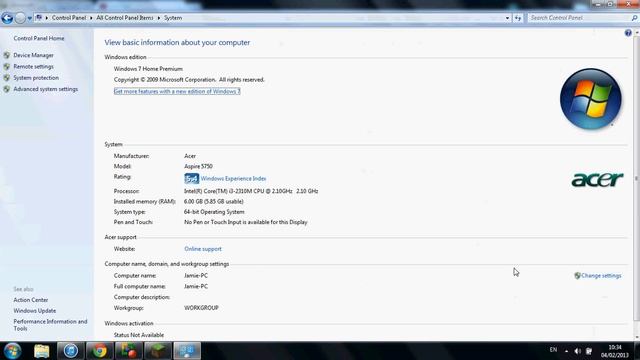Click the search magnifier icon
Screen dimensions: 640x360
[634, 18]
